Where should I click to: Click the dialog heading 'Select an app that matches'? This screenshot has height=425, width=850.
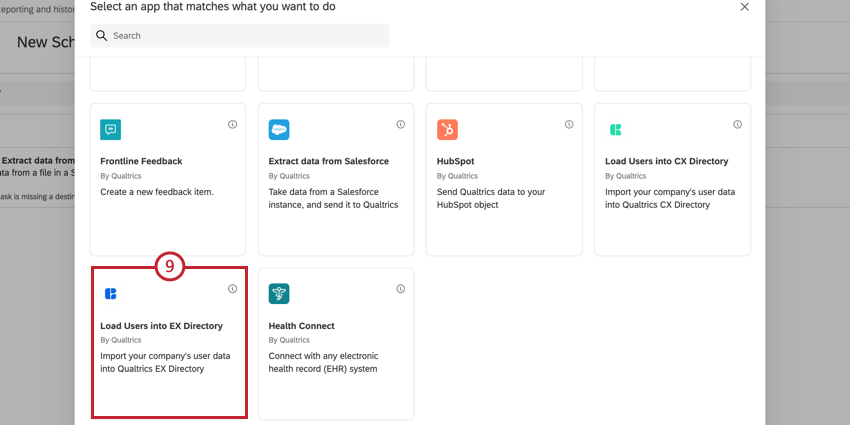click(212, 7)
